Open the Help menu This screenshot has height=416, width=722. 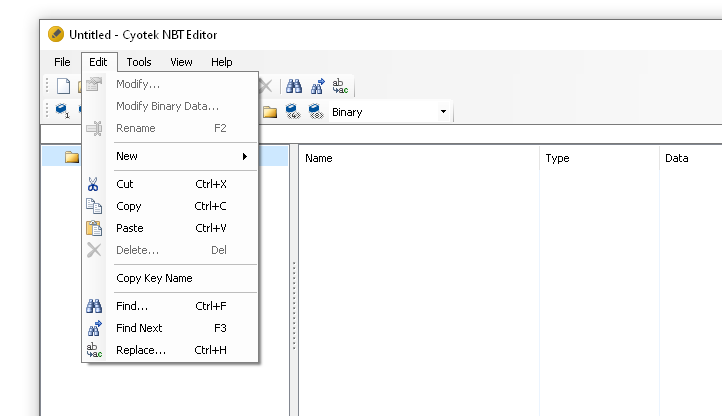tap(221, 62)
